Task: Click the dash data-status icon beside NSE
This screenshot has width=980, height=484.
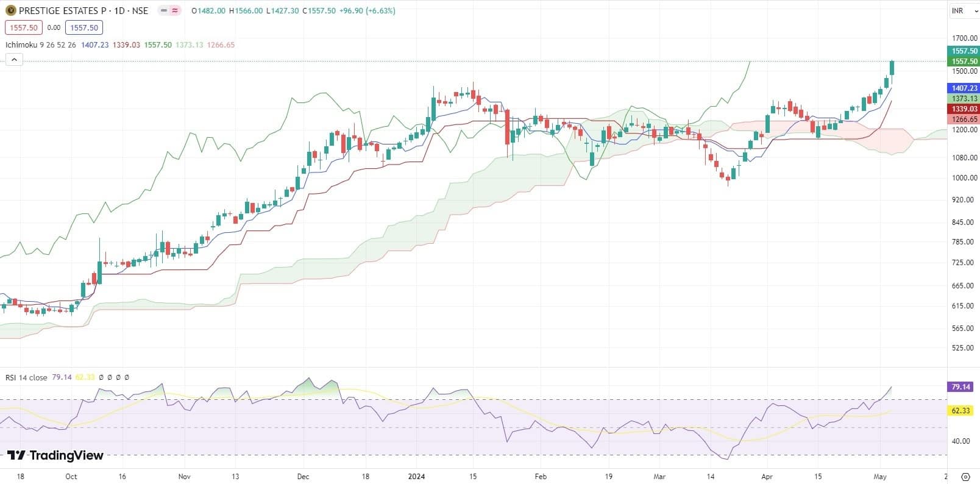Action: pos(163,11)
